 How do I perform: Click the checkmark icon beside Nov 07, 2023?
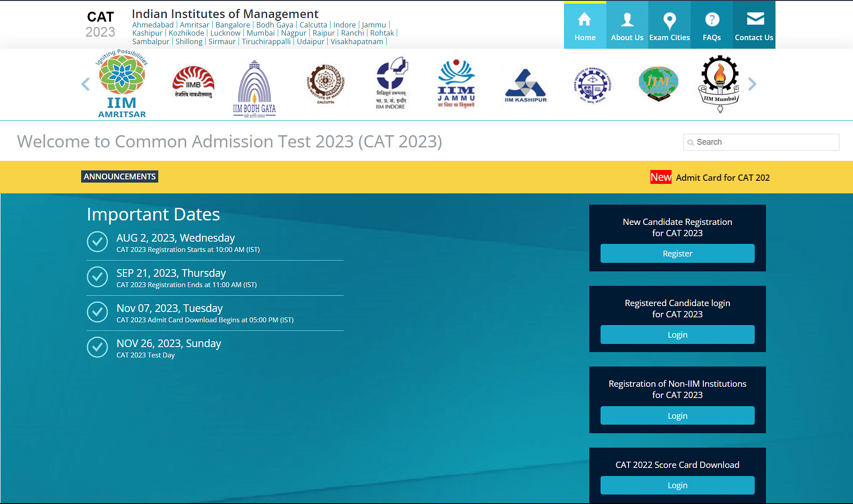(x=97, y=312)
